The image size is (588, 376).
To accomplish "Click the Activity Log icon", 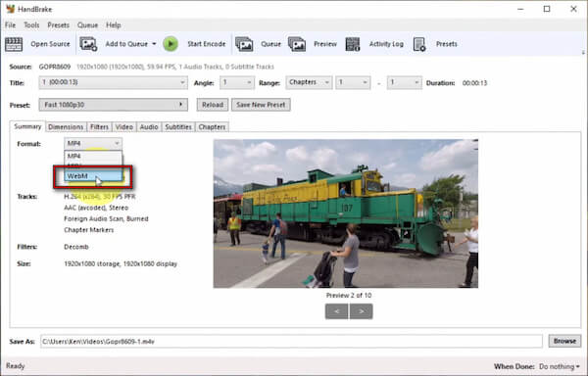I will tap(353, 44).
